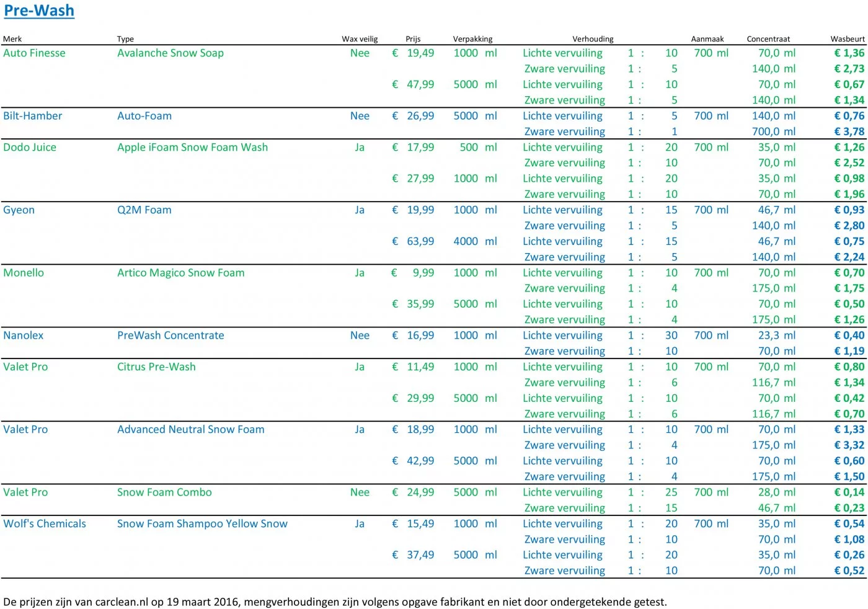
Task: Click the Pre-Wash title link
Action: (x=39, y=11)
